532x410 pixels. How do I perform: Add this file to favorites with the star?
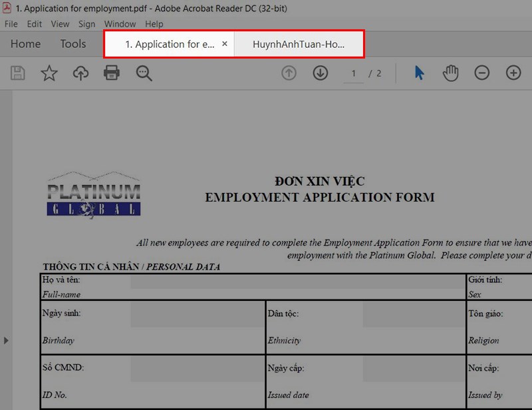coord(49,73)
